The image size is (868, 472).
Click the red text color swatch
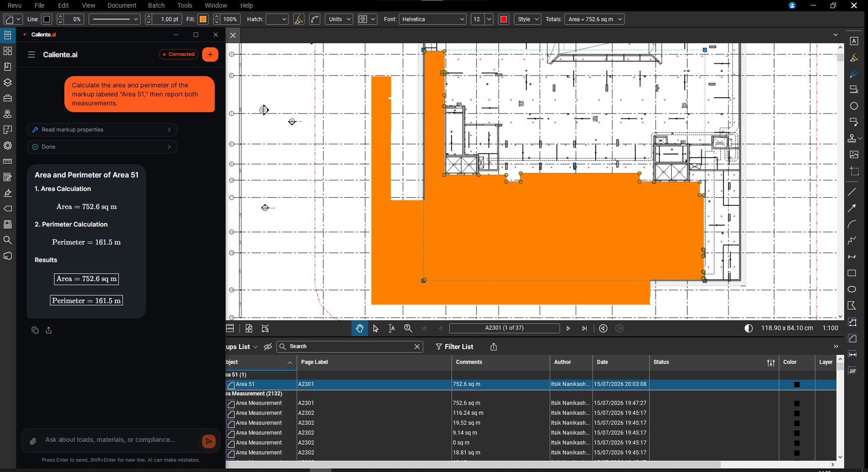[504, 19]
